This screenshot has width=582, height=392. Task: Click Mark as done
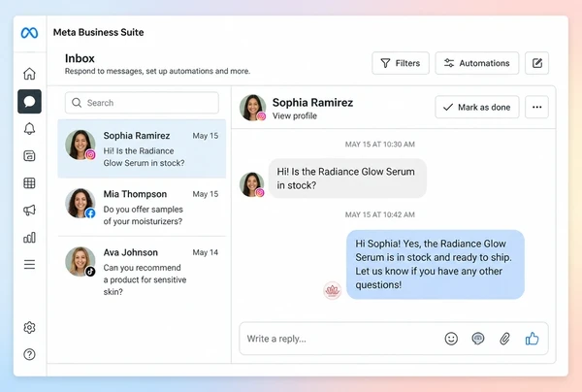point(477,107)
